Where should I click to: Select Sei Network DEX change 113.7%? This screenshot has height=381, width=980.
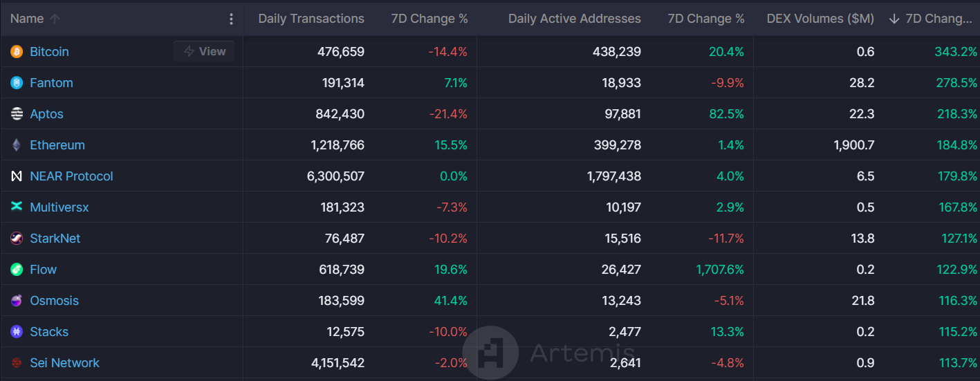tap(958, 363)
